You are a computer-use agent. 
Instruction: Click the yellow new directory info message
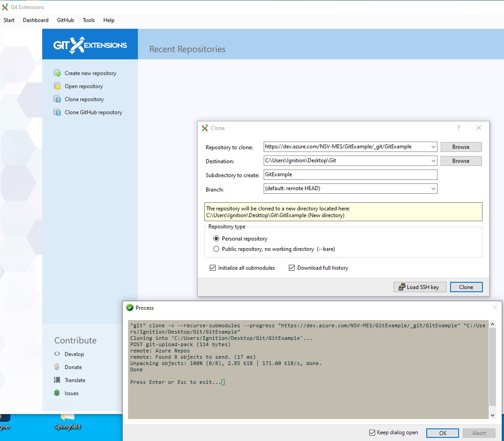pyautogui.click(x=343, y=212)
